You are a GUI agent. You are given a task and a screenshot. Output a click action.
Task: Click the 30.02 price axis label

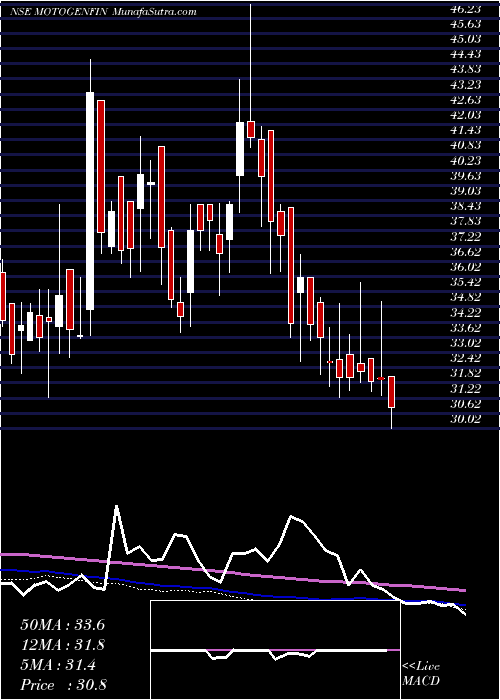point(465,418)
